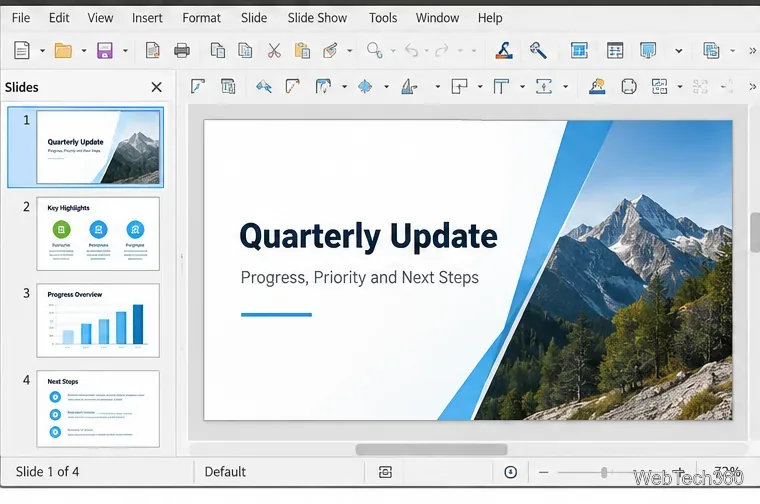Expand the dropdown beside L-shaped frame icon
The image size is (760, 504).
480,87
